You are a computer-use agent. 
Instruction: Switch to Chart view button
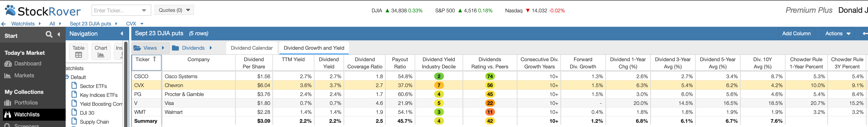[x=101, y=51]
